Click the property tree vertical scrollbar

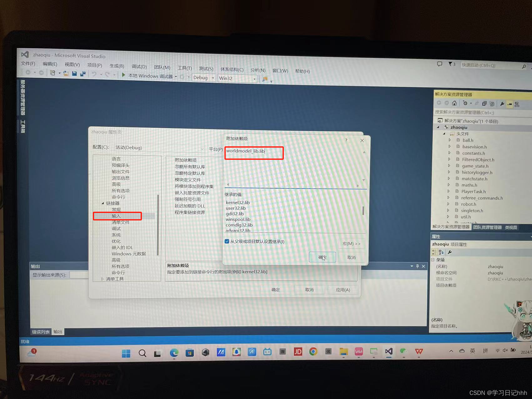pyautogui.click(x=158, y=225)
